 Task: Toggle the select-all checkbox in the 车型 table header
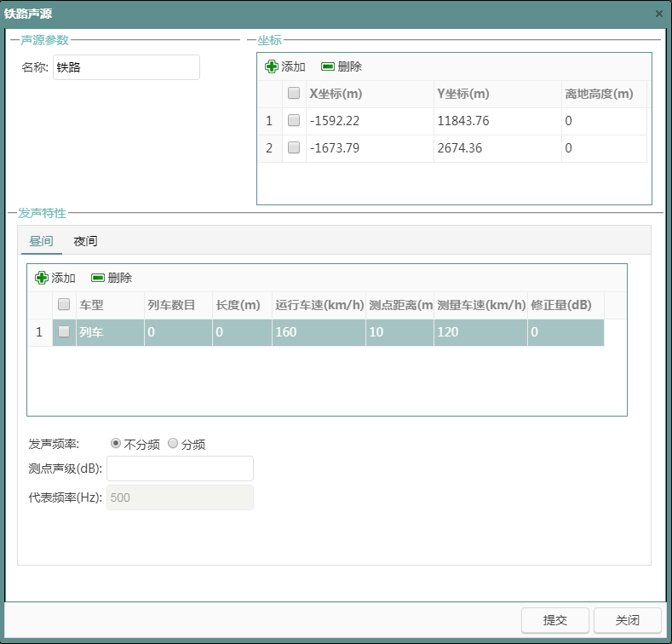(x=64, y=304)
